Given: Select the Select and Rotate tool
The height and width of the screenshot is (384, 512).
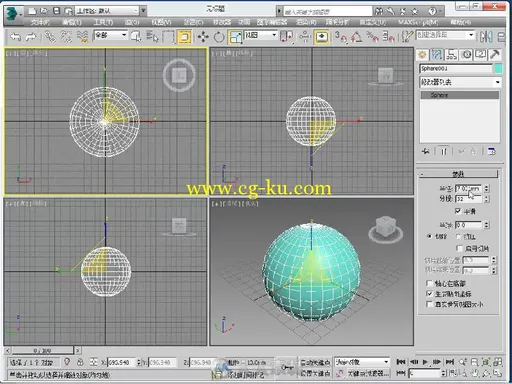Looking at the screenshot, I should point(219,37).
